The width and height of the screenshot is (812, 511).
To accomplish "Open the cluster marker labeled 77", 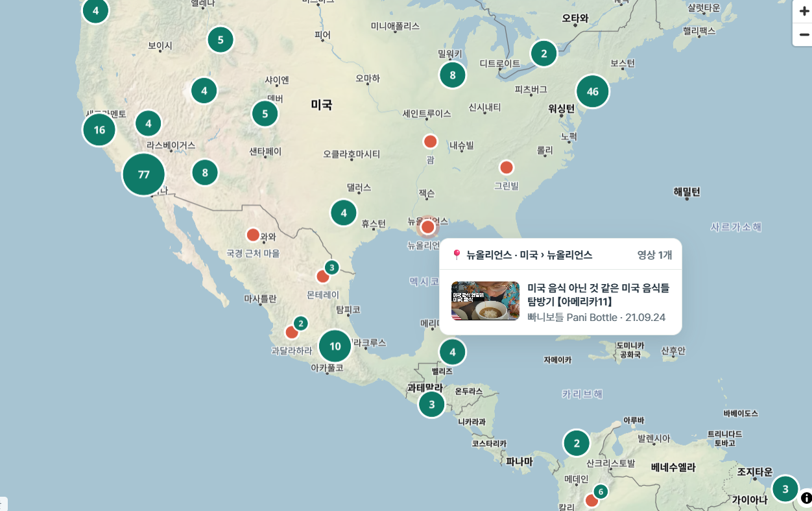I will click(x=144, y=174).
